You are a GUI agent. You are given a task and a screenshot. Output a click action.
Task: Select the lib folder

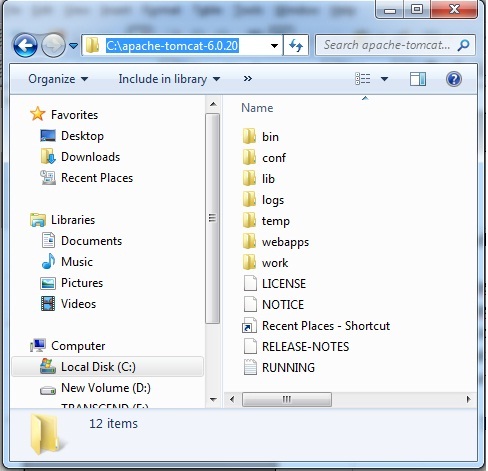coord(259,179)
